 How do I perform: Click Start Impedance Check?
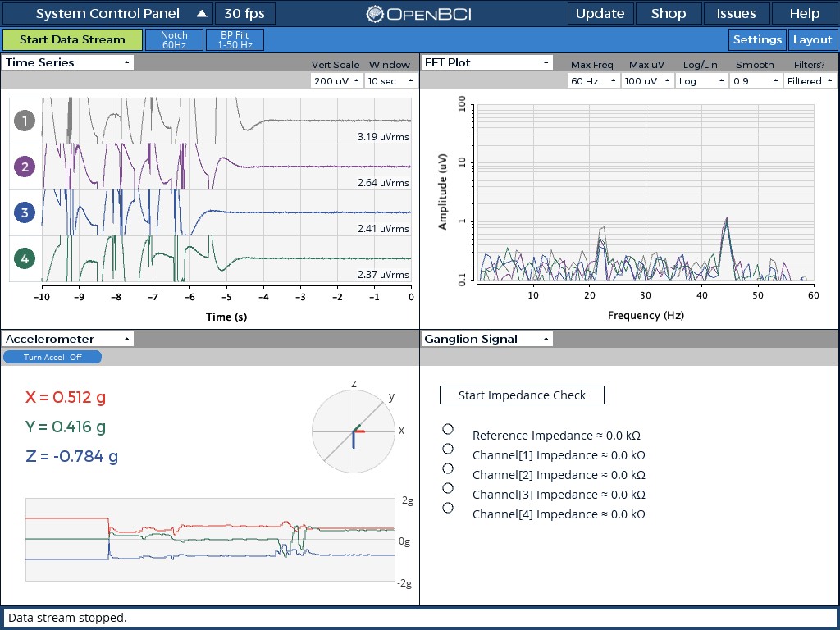click(522, 395)
